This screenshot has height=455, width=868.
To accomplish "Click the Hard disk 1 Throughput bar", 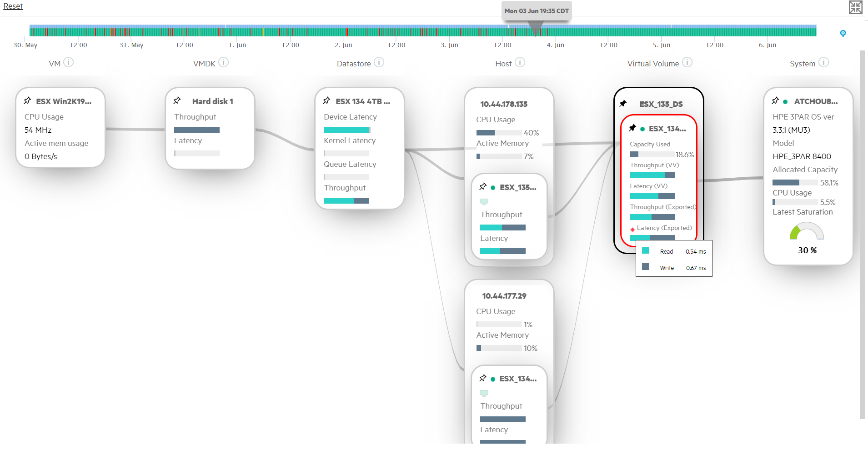I will [x=197, y=130].
